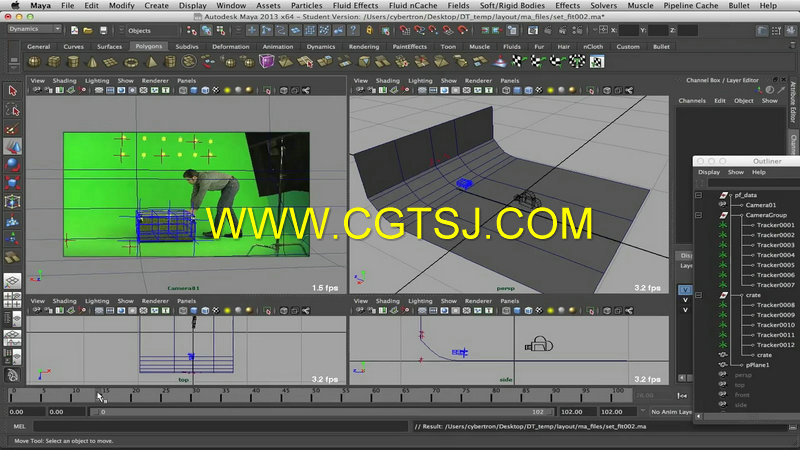
Task: Toggle third layer visibility V box
Action: [685, 310]
